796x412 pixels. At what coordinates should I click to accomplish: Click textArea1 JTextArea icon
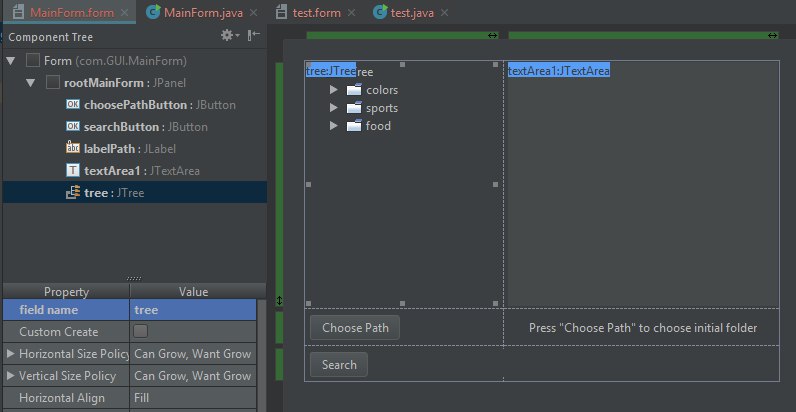click(72, 170)
